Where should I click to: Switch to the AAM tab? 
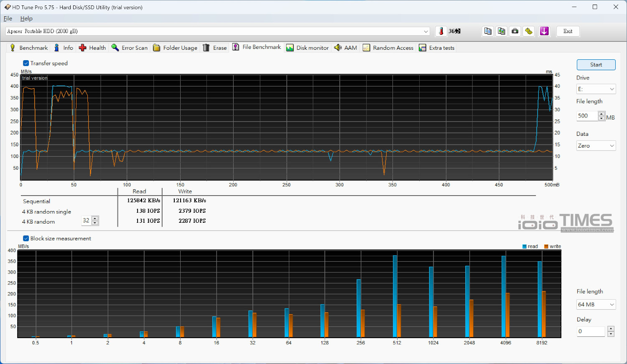(x=346, y=48)
